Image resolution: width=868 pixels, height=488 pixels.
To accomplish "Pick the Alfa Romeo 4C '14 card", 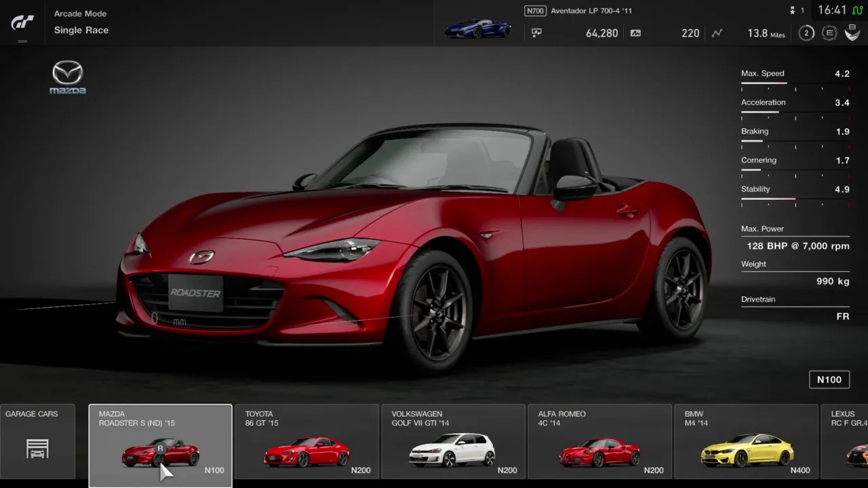I will (599, 442).
